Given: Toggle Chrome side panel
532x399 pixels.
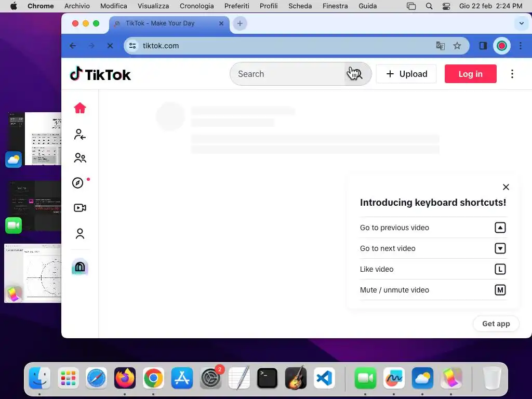Looking at the screenshot, I should pyautogui.click(x=483, y=46).
